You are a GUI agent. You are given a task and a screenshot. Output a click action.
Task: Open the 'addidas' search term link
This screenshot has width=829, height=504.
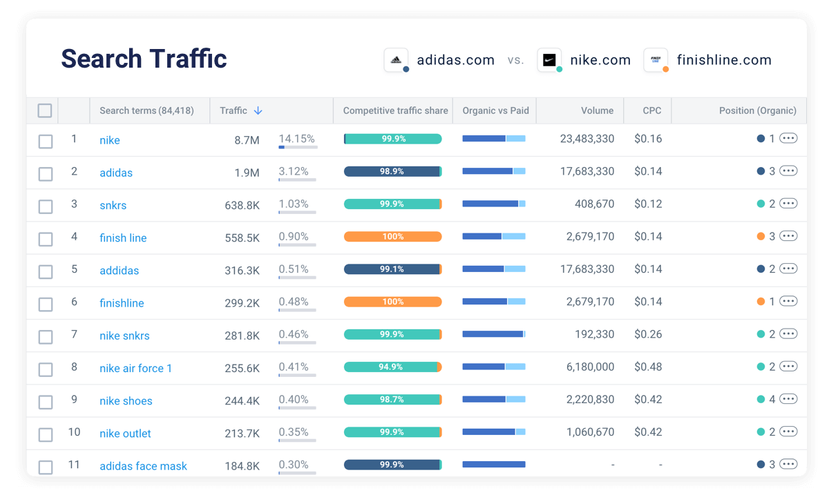coord(119,271)
